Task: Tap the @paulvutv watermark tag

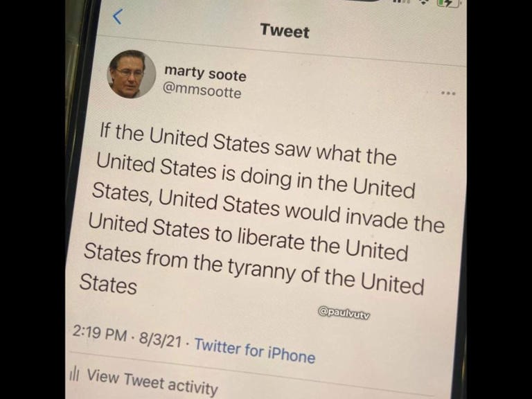Action: [x=344, y=313]
